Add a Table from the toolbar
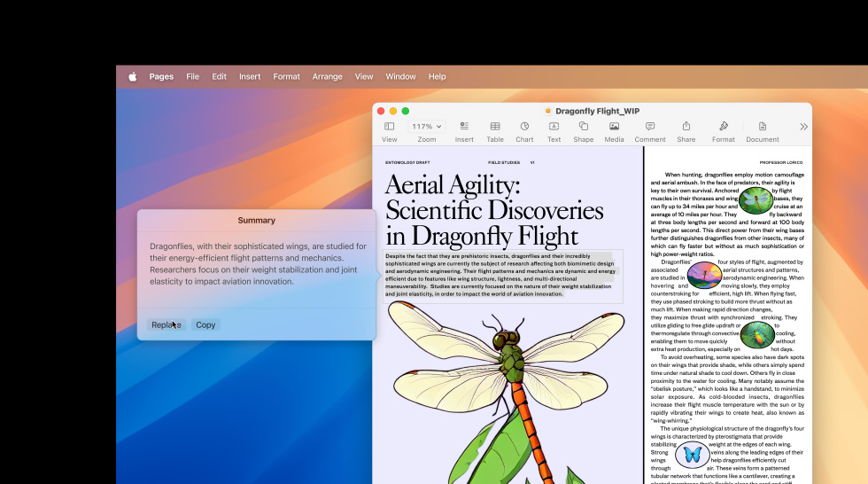Image resolution: width=868 pixels, height=484 pixels. (x=495, y=127)
